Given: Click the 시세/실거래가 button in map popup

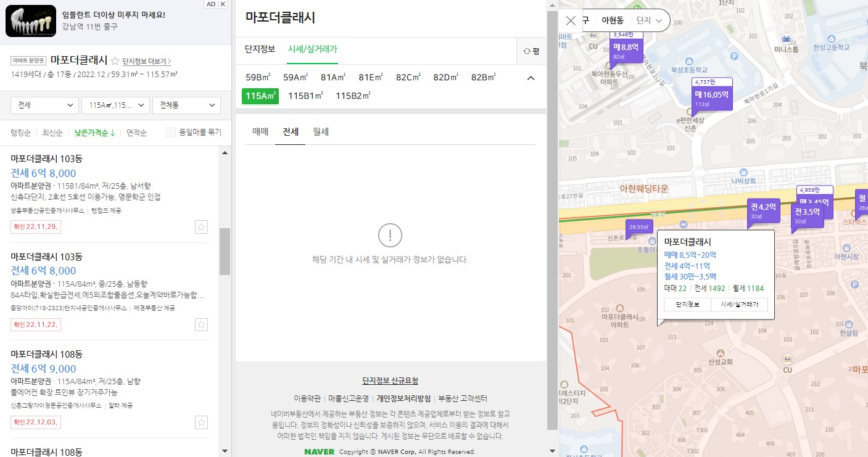Looking at the screenshot, I should click(x=740, y=305).
